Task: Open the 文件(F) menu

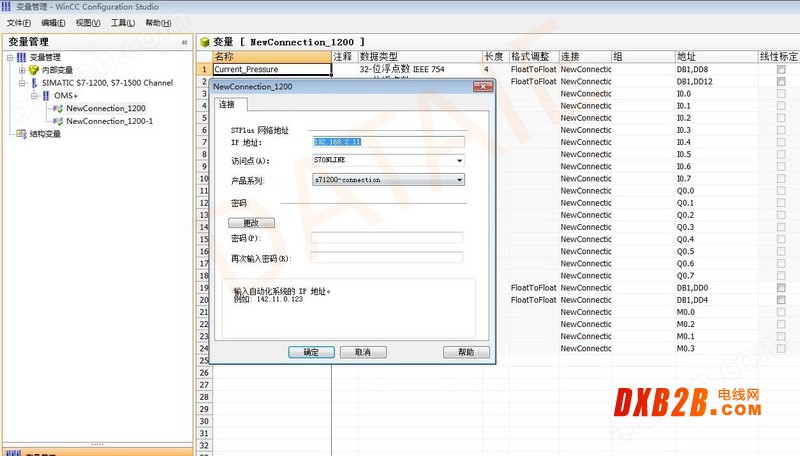Action: 18,23
